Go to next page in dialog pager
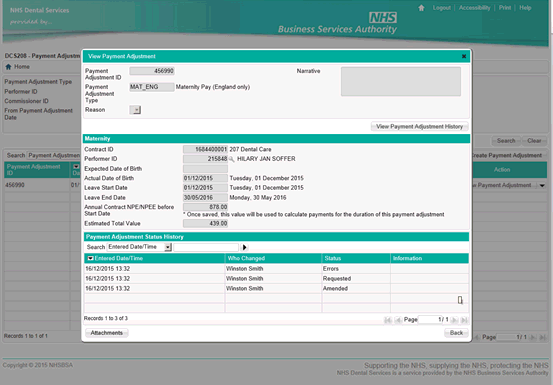 pos(454,320)
